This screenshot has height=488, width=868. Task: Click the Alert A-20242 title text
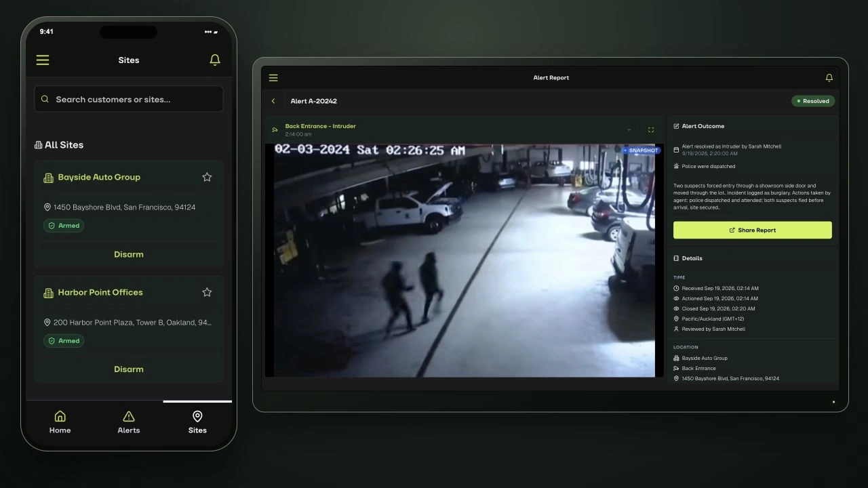[x=314, y=101]
